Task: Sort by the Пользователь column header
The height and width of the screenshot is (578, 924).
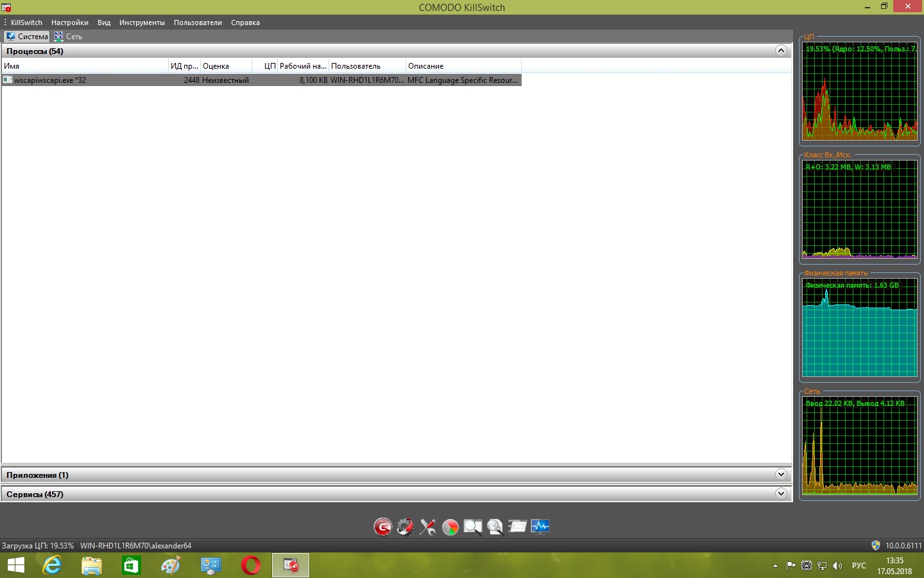Action: 367,66
